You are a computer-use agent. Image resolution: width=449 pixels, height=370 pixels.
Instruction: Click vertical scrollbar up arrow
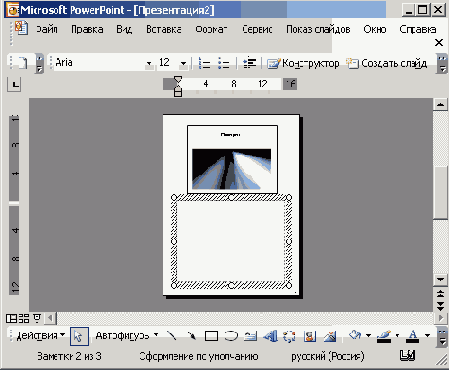[440, 104]
